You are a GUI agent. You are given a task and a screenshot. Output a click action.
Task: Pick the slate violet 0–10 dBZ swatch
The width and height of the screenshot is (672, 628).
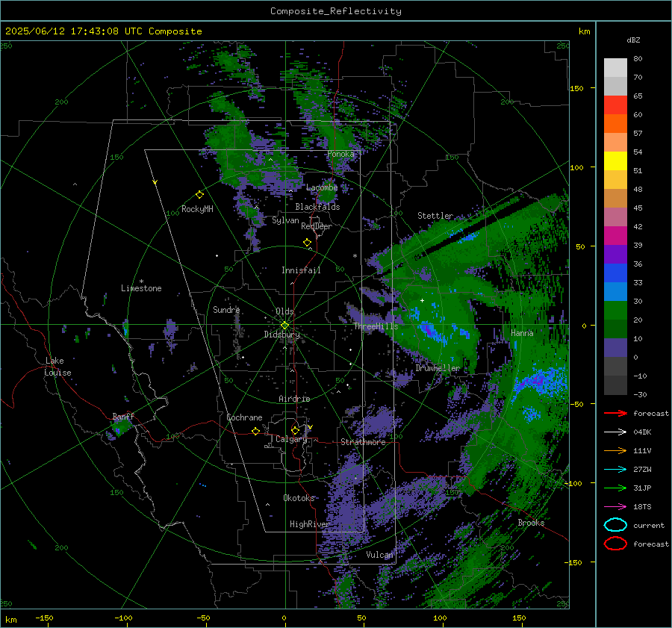[x=615, y=347]
